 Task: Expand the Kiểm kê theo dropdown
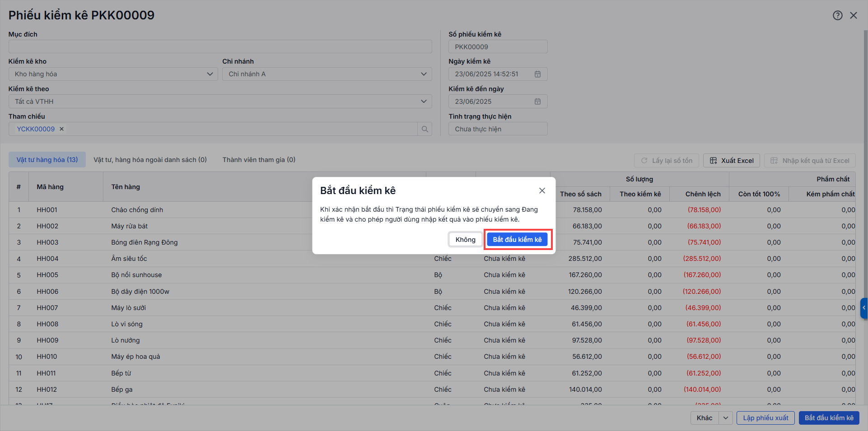pos(424,102)
